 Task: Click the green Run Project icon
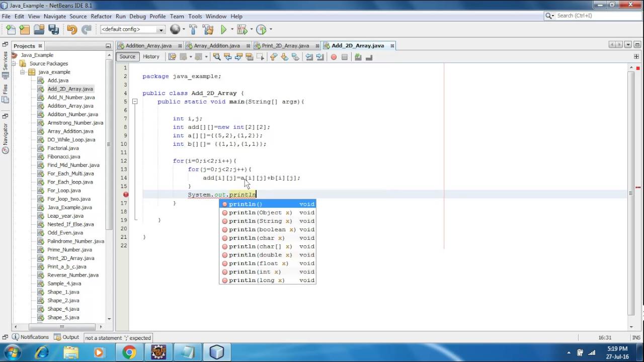coord(223,30)
